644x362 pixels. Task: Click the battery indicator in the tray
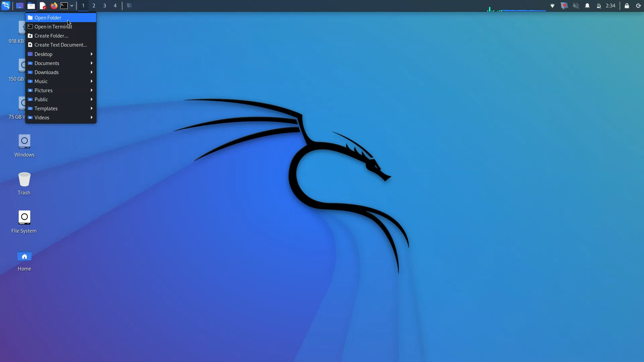click(x=599, y=6)
